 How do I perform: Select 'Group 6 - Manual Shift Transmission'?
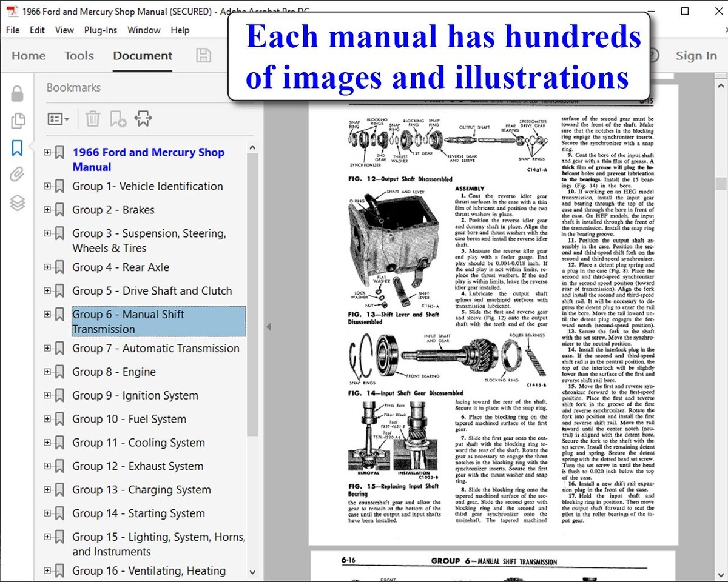click(159, 321)
